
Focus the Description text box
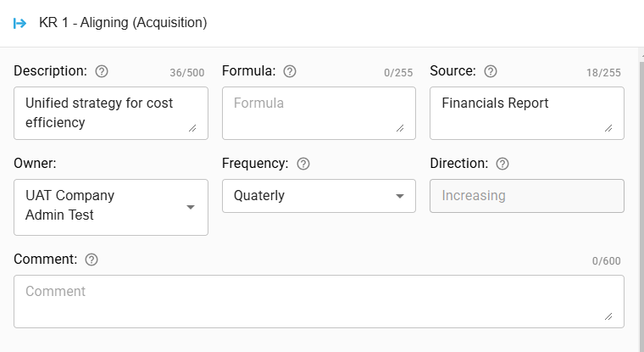[x=111, y=113]
